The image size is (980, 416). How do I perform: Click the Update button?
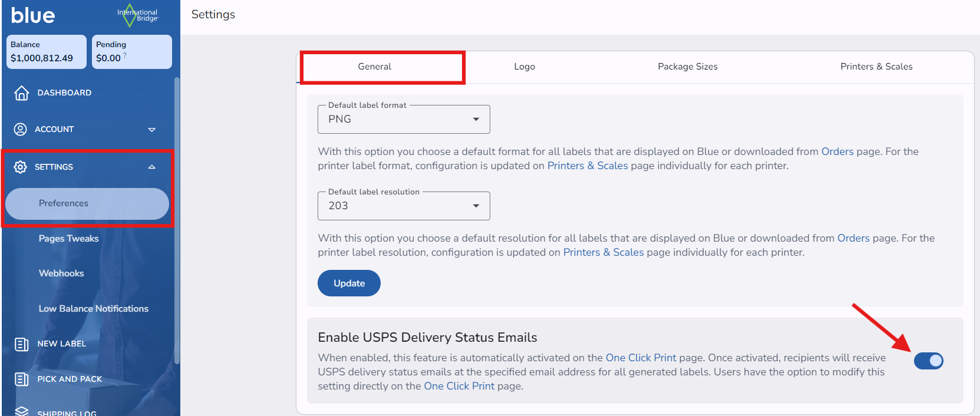(349, 283)
